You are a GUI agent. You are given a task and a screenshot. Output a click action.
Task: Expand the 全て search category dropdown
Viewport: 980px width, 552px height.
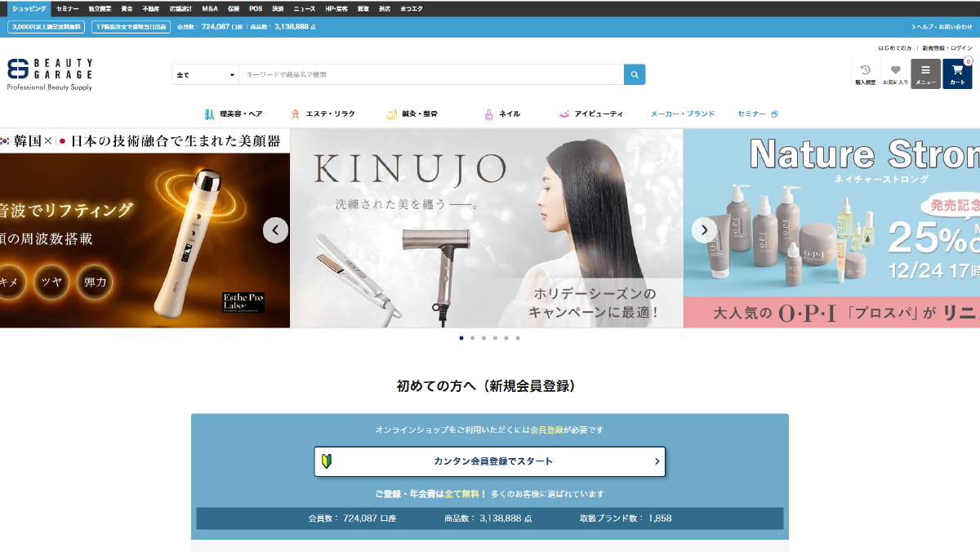(x=205, y=75)
